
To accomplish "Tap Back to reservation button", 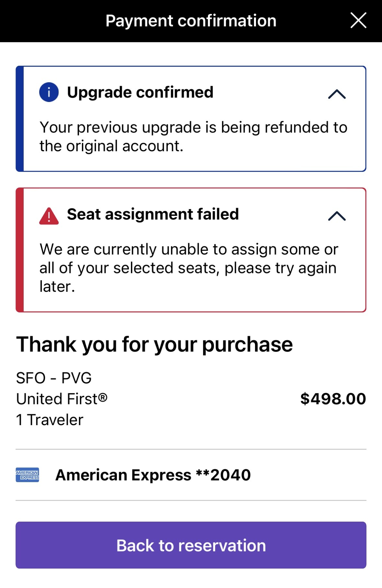I will click(x=191, y=545).
